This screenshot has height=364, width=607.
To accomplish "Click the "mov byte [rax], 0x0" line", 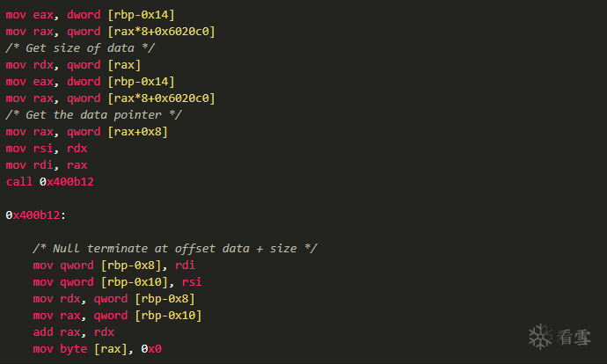I will tap(98, 348).
